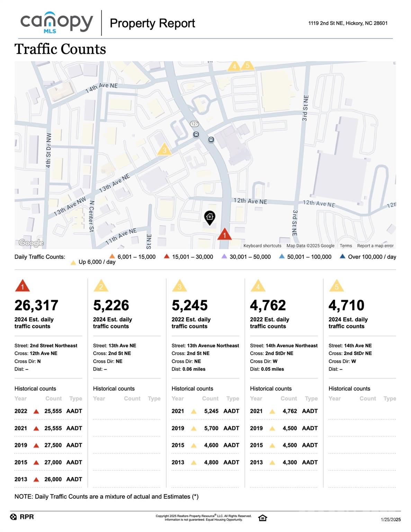Click the RPR logo in footer
This screenshot has height=532, width=411.
click(22, 517)
